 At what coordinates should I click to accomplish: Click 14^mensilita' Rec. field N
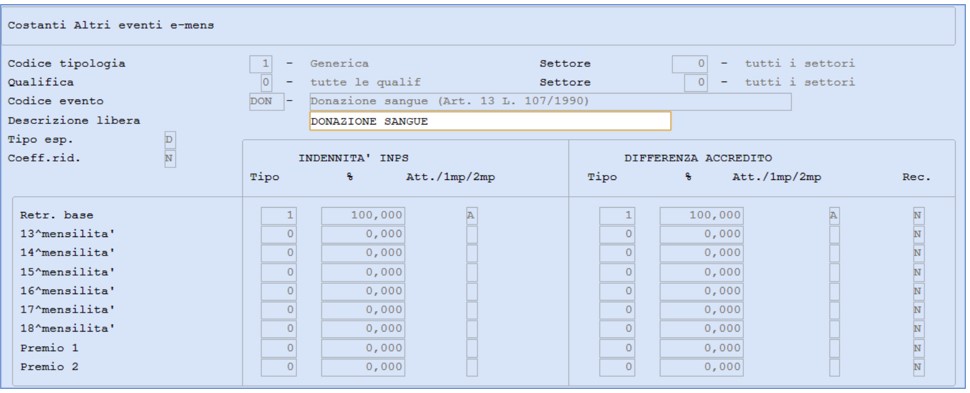(919, 253)
